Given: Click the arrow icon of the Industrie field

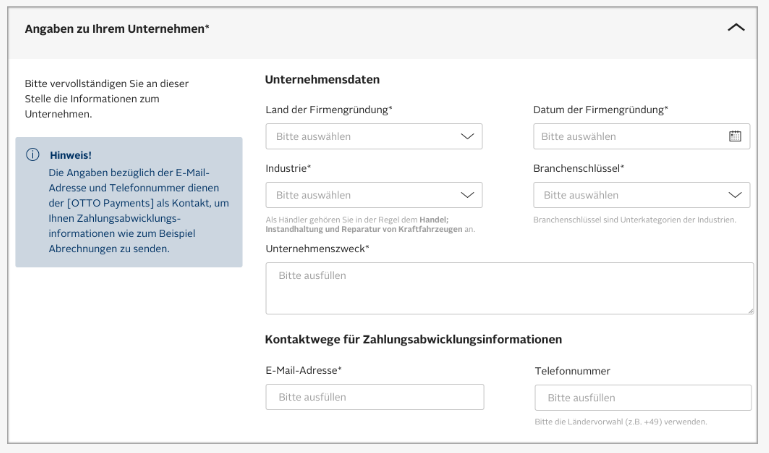Looking at the screenshot, I should (467, 195).
